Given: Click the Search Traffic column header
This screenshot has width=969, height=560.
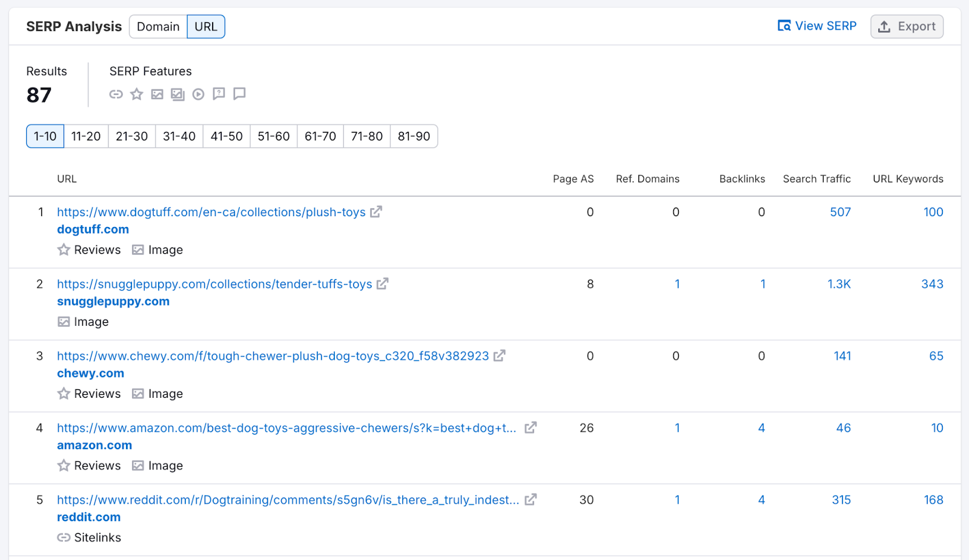Looking at the screenshot, I should tap(816, 179).
